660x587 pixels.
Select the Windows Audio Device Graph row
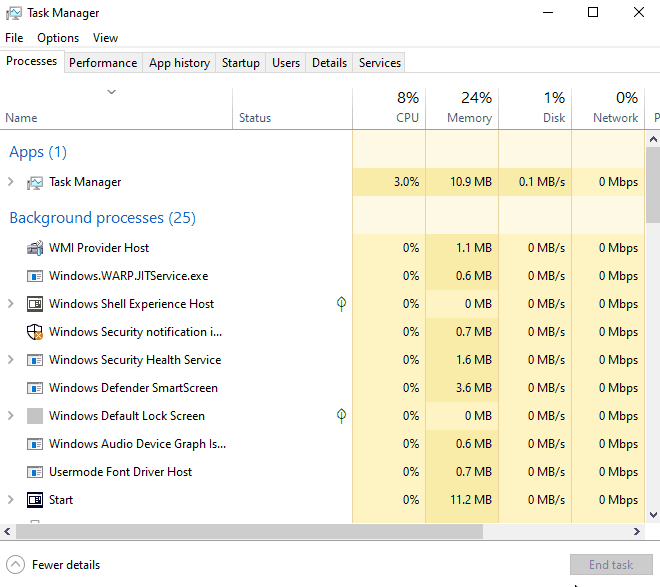pyautogui.click(x=322, y=444)
